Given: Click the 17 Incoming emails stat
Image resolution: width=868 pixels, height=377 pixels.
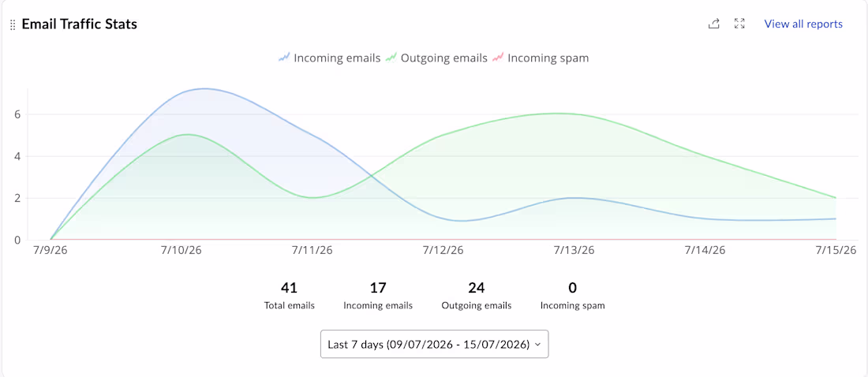Looking at the screenshot, I should tap(378, 296).
